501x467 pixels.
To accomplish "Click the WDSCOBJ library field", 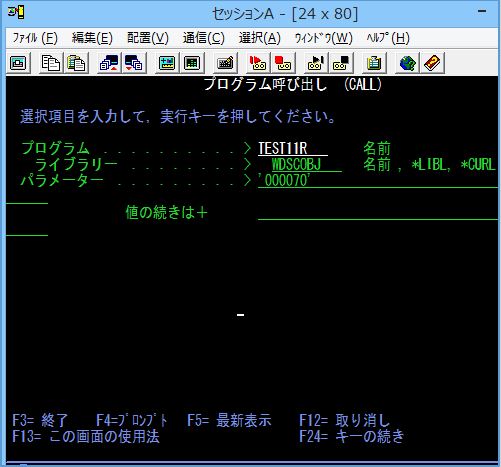I will (x=307, y=164).
